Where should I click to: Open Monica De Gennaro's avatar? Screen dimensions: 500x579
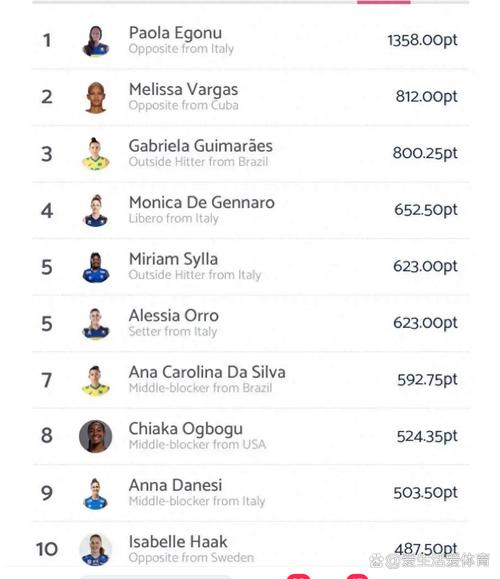tap(96, 210)
